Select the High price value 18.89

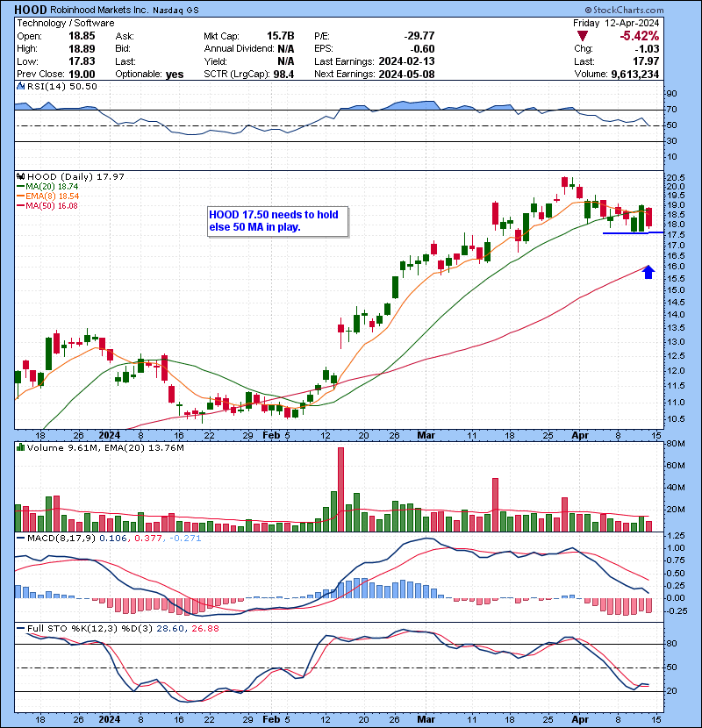pyautogui.click(x=82, y=48)
